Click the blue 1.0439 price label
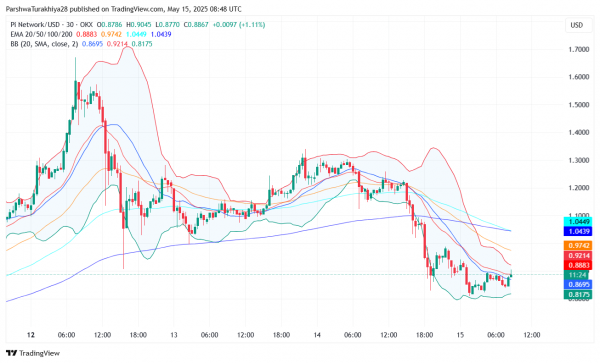 (x=578, y=231)
